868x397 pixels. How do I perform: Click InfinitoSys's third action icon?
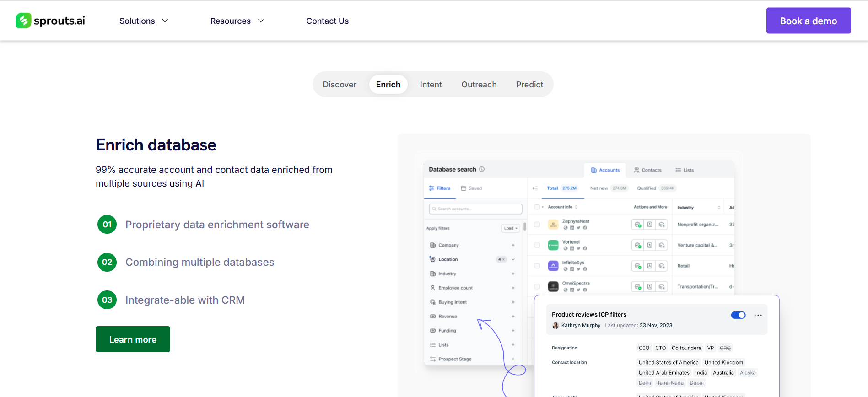[662, 266]
